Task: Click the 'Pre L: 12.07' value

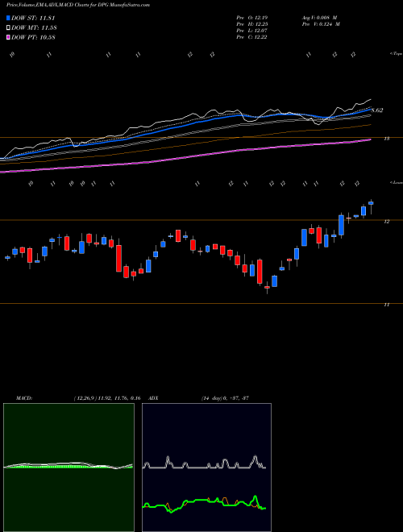Action: (251, 31)
